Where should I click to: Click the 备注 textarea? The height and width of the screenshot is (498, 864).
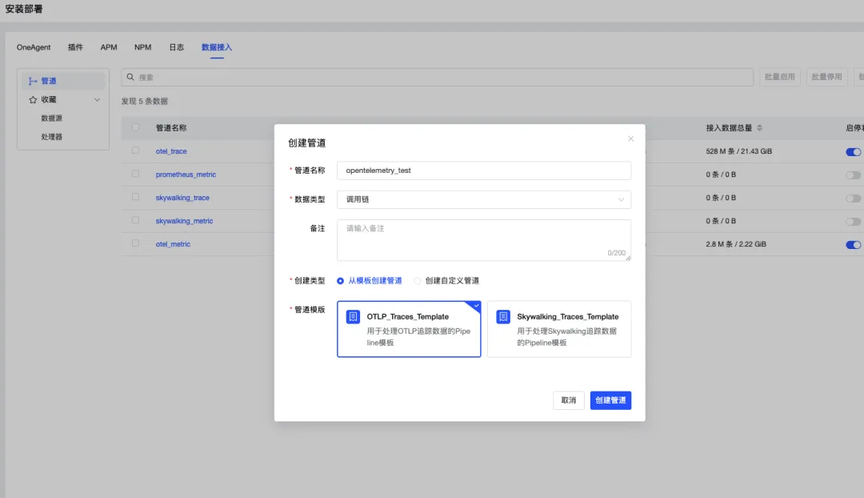(483, 240)
